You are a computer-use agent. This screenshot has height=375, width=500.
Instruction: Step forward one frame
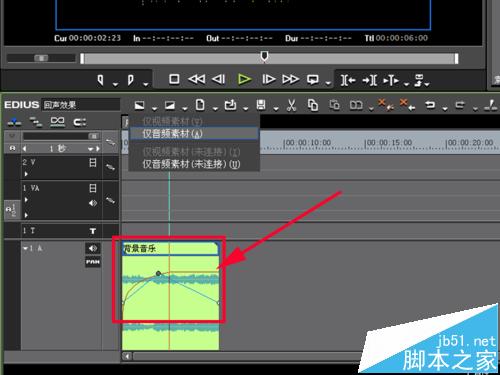click(269, 79)
